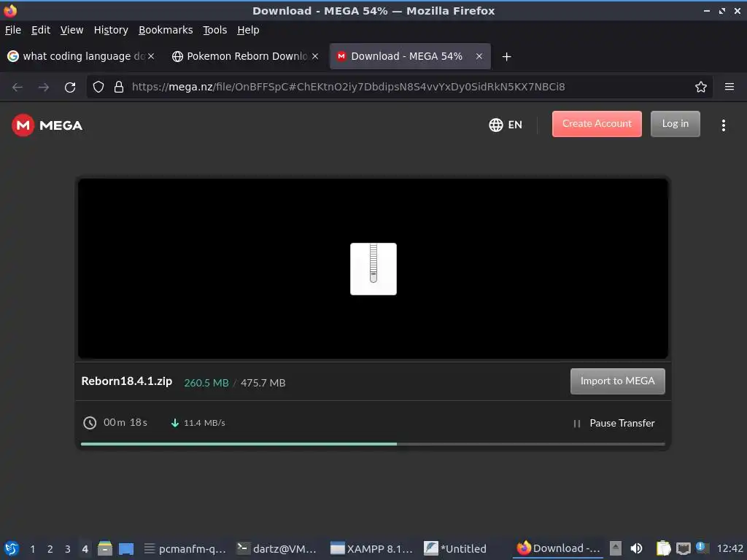Switch to virtual desktop 1
Viewport: 747px width, 560px height.
32,549
